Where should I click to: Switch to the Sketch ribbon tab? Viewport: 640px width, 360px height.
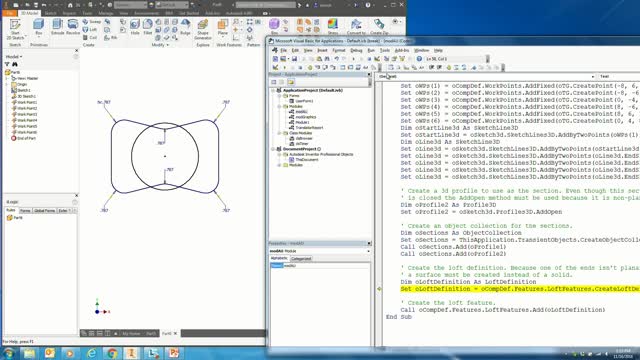(x=50, y=13)
